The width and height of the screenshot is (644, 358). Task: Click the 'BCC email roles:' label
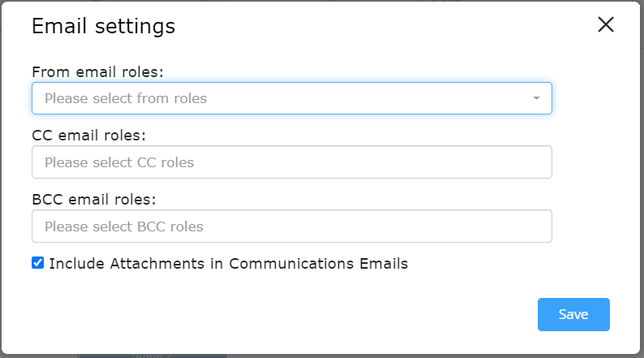94,200
